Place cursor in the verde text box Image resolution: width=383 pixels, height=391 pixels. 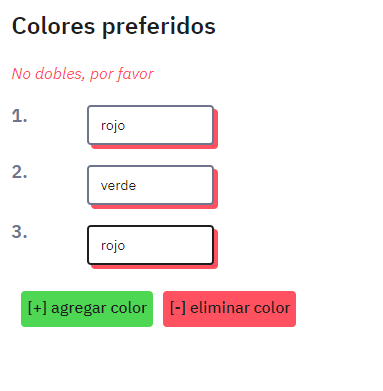[x=150, y=185]
